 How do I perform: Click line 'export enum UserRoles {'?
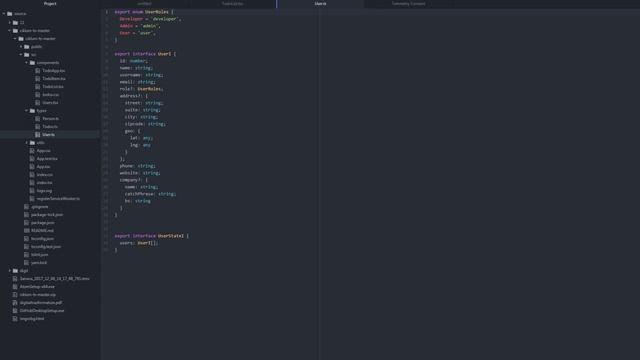click(x=144, y=12)
